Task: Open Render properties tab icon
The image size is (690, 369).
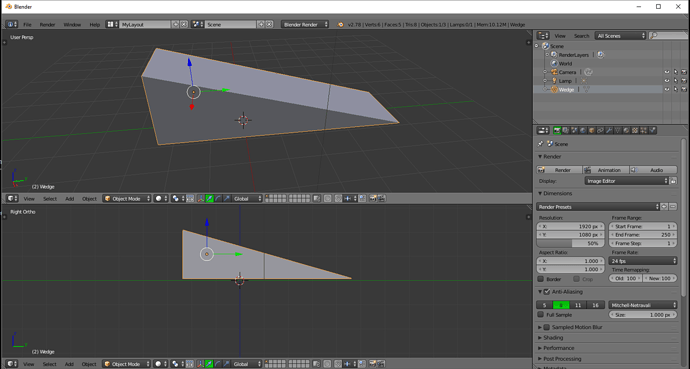Action: (557, 131)
